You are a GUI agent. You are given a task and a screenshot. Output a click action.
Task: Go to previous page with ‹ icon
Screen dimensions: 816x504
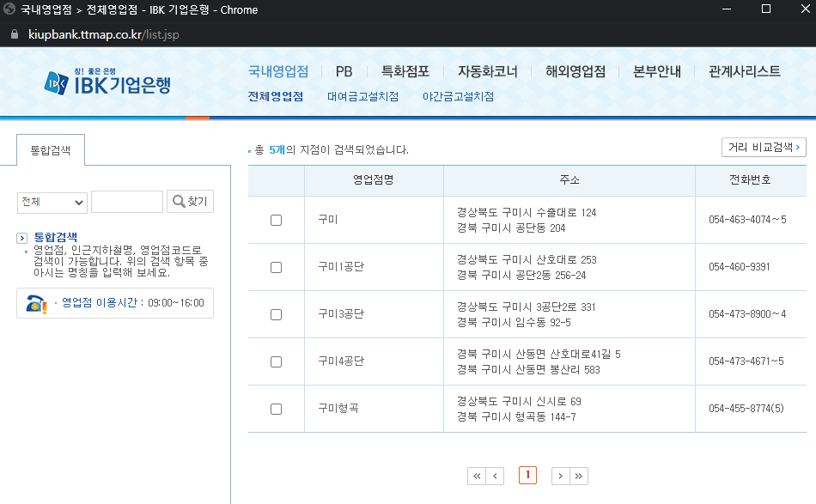click(494, 476)
